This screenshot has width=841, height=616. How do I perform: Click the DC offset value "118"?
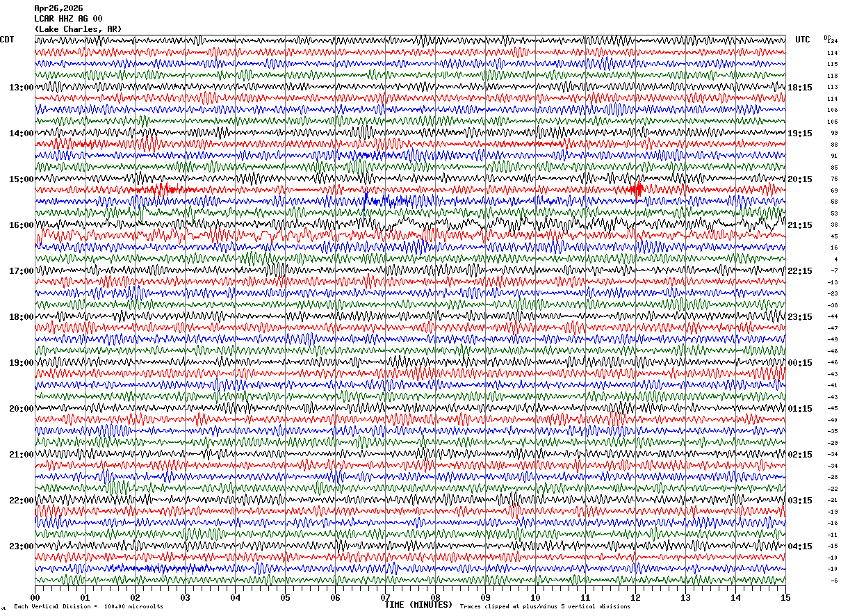click(832, 76)
